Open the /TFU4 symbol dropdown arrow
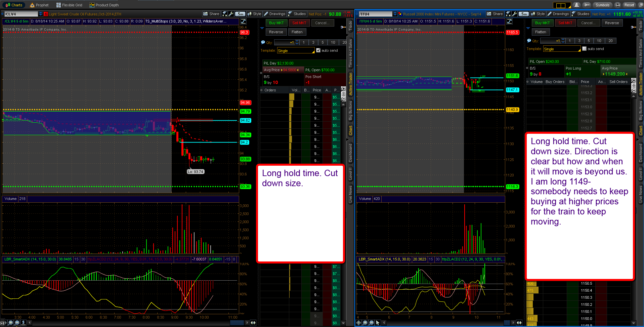Image resolution: width=644 pixels, height=327 pixels. pyautogui.click(x=395, y=14)
